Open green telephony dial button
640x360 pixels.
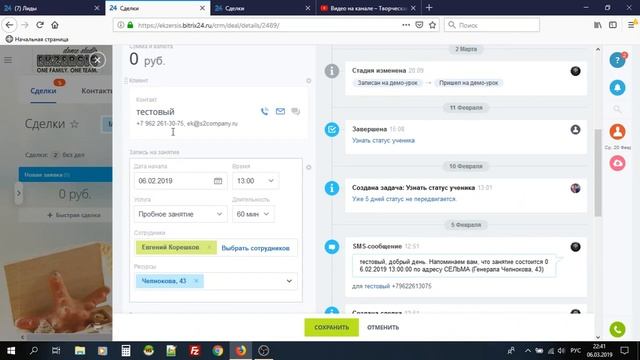point(617,329)
